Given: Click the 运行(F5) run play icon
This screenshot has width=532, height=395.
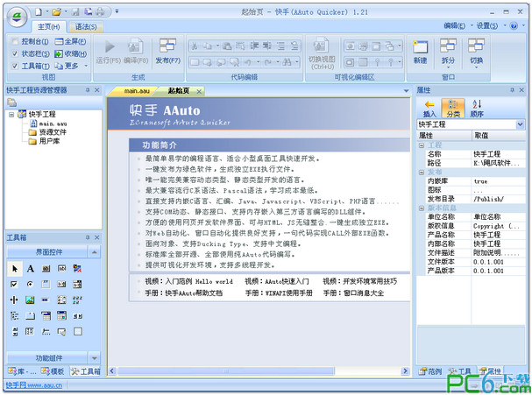Looking at the screenshot, I should (110, 46).
